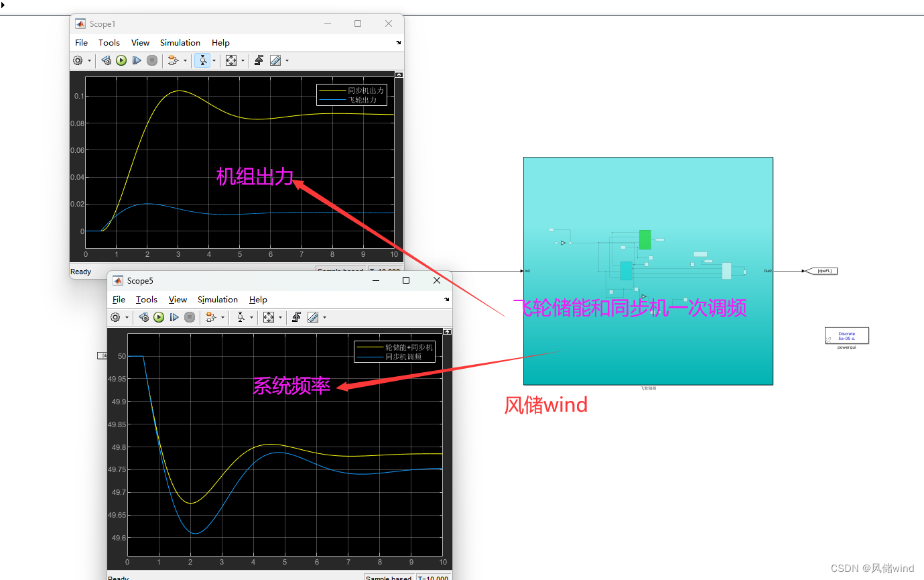Click Ready status text in Scope1
This screenshot has height=580, width=924.
[x=81, y=272]
